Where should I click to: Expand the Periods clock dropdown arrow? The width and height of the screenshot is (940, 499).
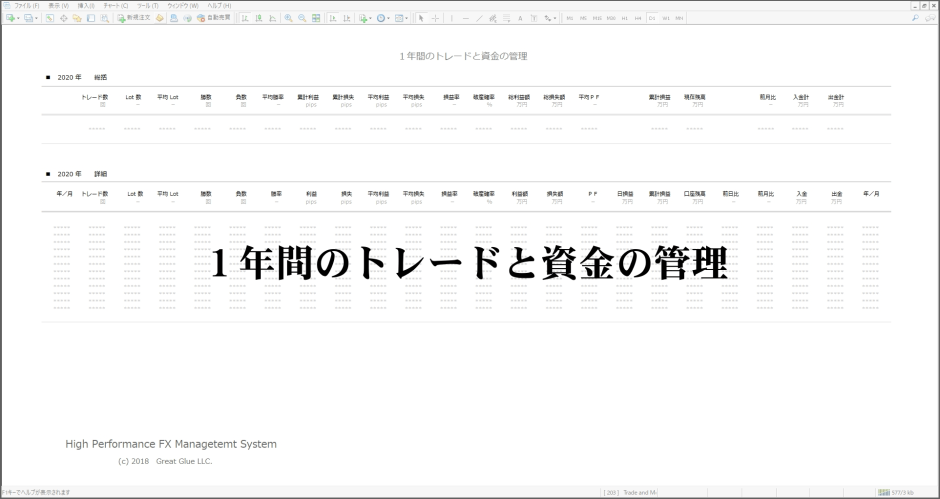(x=388, y=18)
